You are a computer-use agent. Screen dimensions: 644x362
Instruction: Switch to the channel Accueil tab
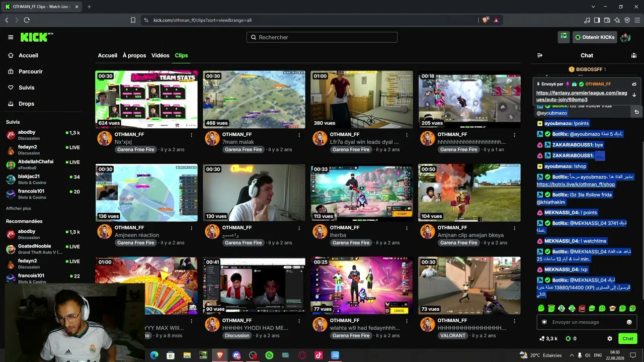pos(108,55)
